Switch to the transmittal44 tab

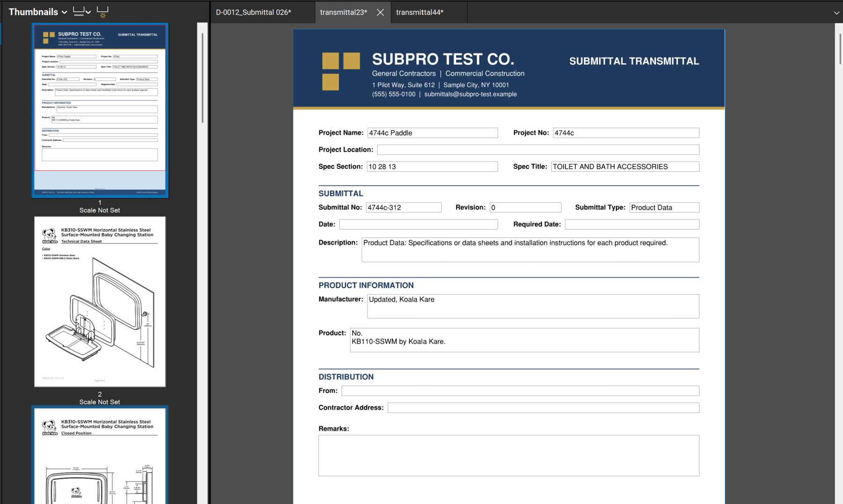(420, 12)
